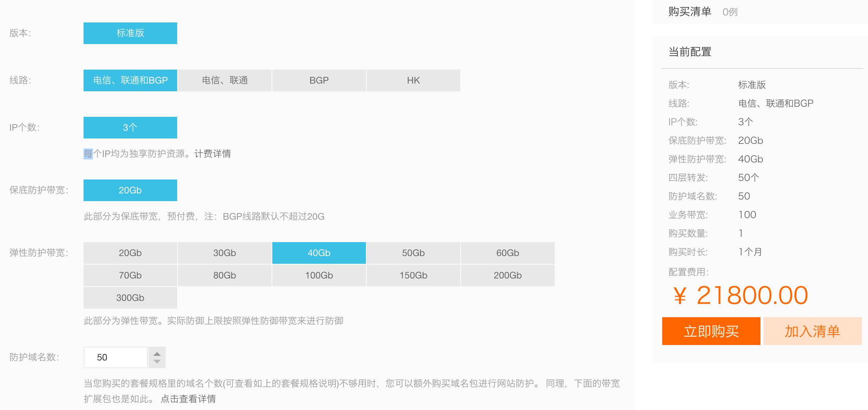Viewport: 868px width, 410px height.
Task: Increase protected domain count with up arrow
Action: click(157, 354)
